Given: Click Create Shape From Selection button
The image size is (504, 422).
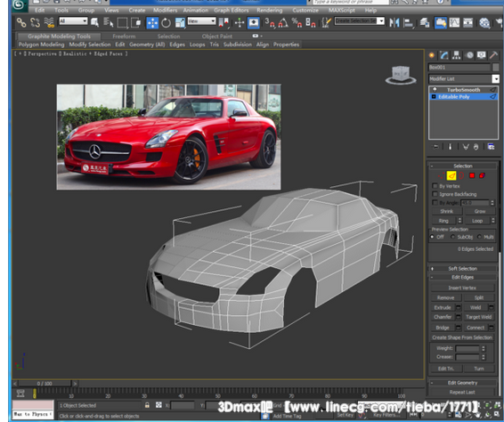Looking at the screenshot, I should pyautogui.click(x=462, y=337).
